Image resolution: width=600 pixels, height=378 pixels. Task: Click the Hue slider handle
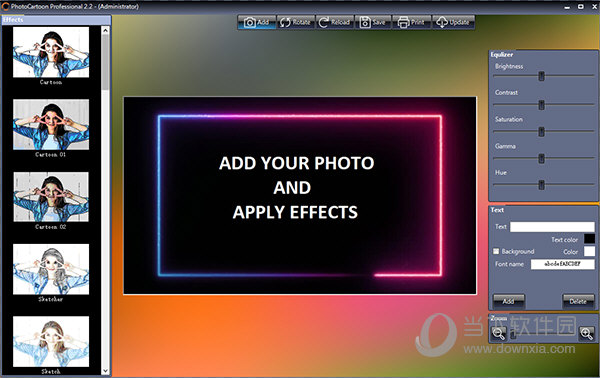tap(541, 185)
